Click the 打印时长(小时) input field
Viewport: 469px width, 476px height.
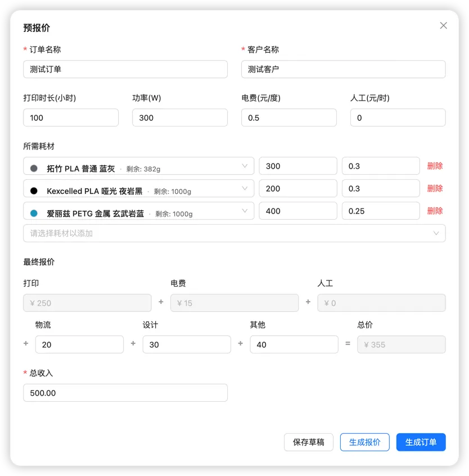[x=71, y=117]
